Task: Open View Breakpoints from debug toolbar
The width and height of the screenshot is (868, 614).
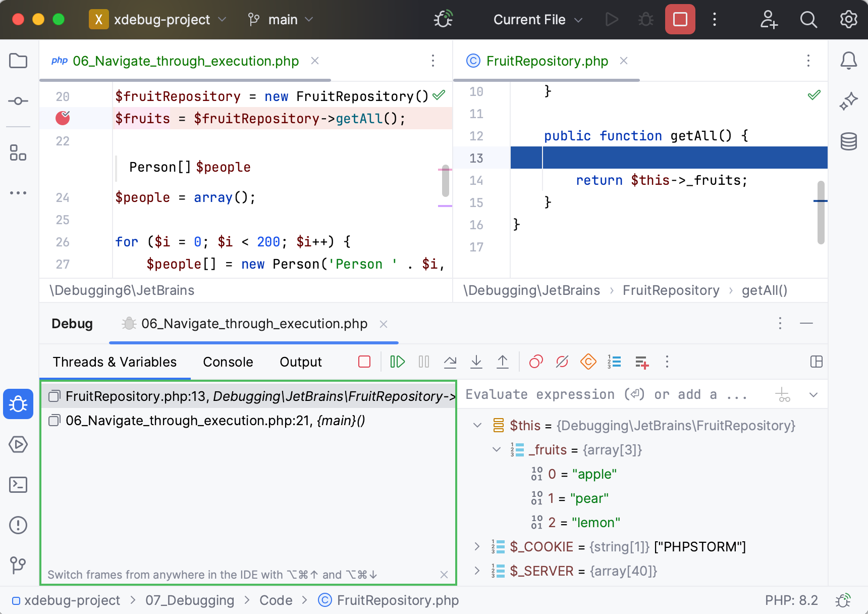Action: (536, 362)
